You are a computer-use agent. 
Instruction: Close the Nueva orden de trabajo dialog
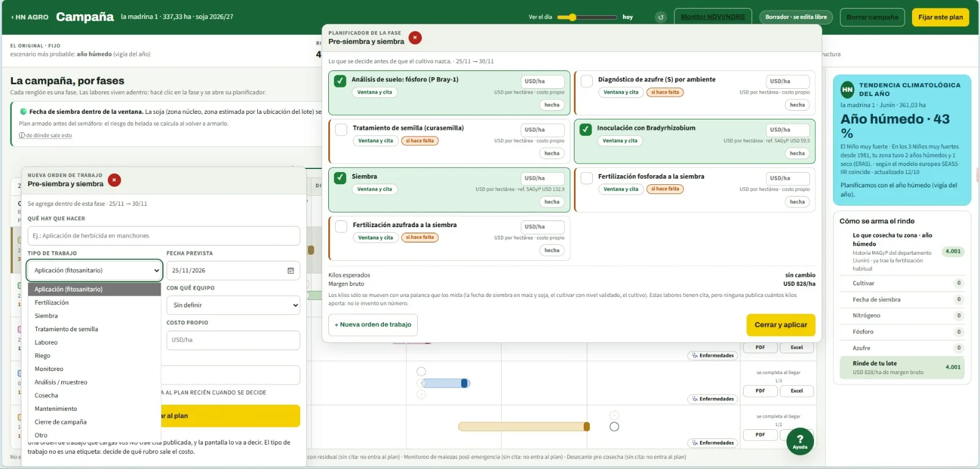point(114,180)
